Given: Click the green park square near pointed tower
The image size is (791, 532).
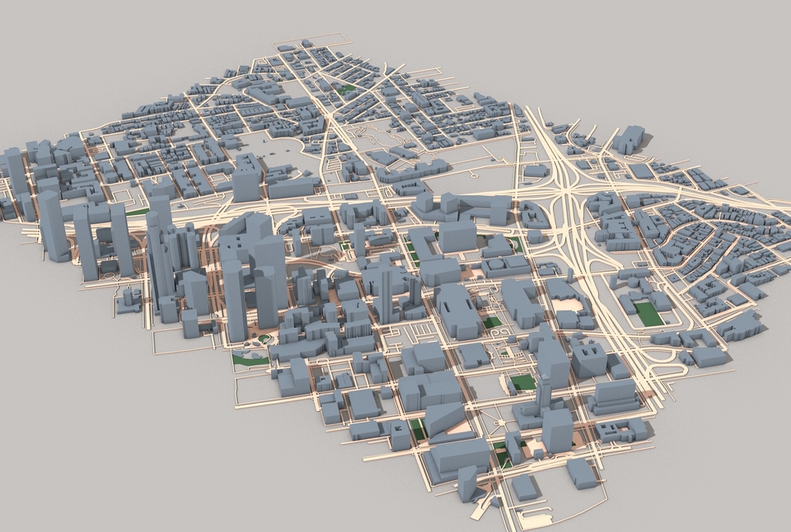Looking at the screenshot, I should [x=521, y=383].
